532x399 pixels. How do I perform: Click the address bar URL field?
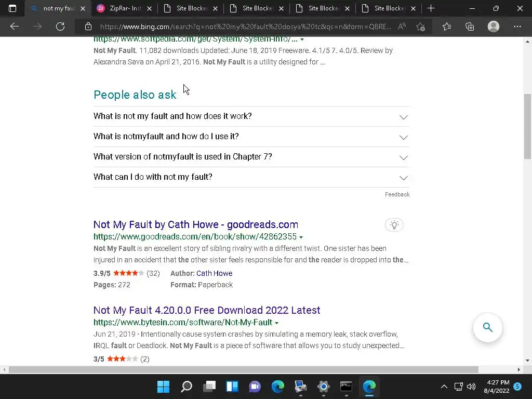point(246,26)
